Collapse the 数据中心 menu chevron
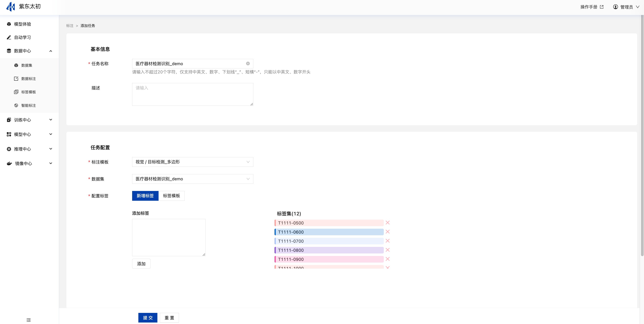 coord(51,51)
